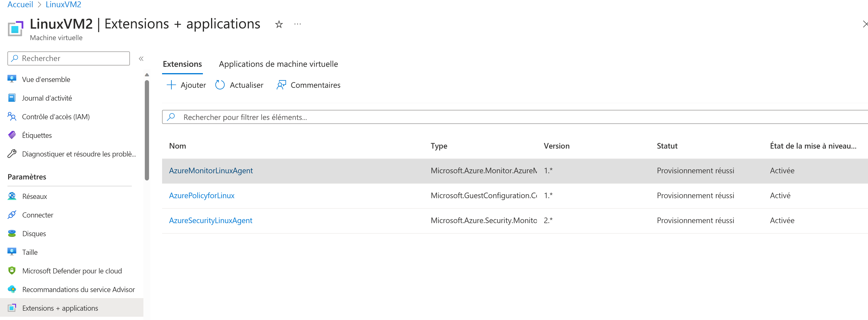Click the sidebar scrollbar up arrow

click(147, 75)
